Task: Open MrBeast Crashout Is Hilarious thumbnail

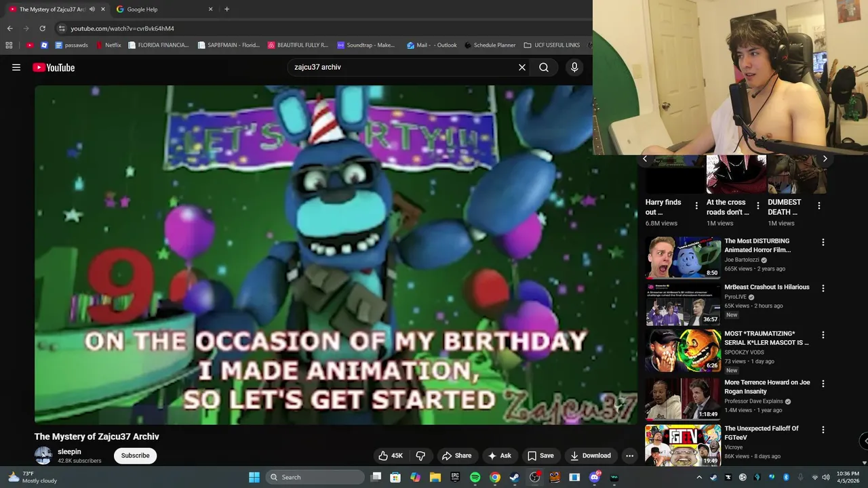Action: 683,304
